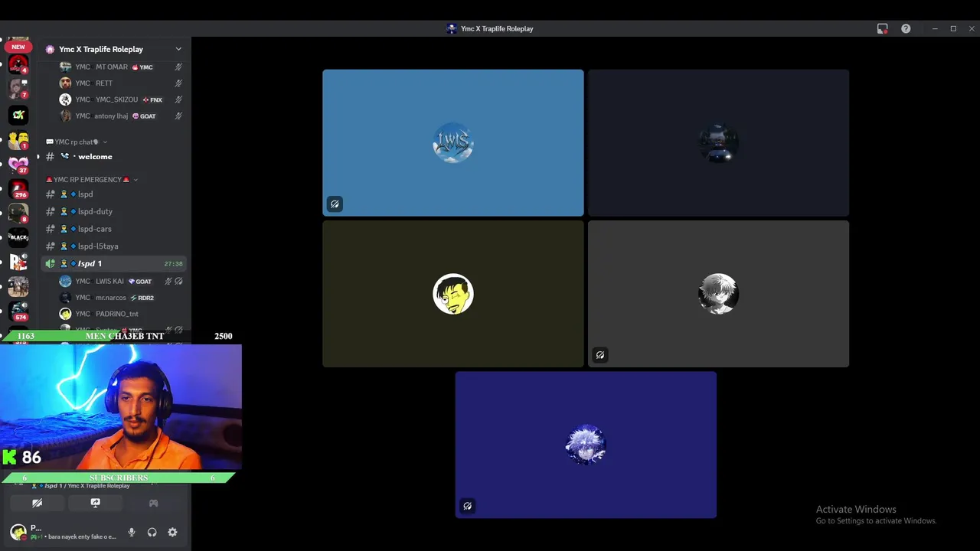The width and height of the screenshot is (980, 551).
Task: Open the yellow cartoon server with 1 notification
Action: [x=18, y=140]
